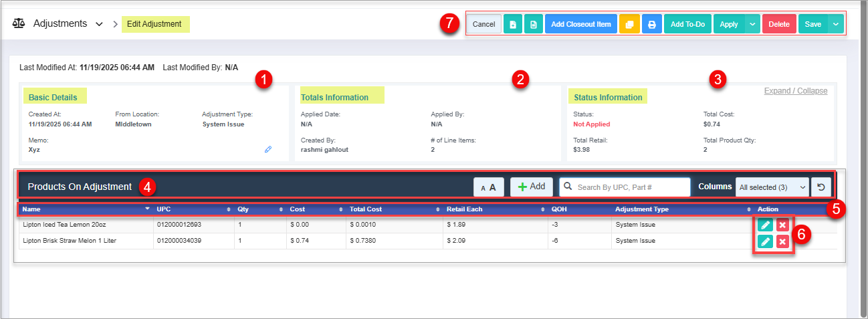Remove the Lipton Brisk Straw Melon row

coord(782,241)
